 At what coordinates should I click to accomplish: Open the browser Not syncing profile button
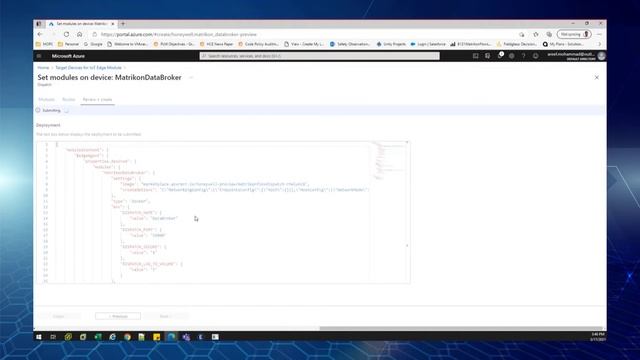574,34
